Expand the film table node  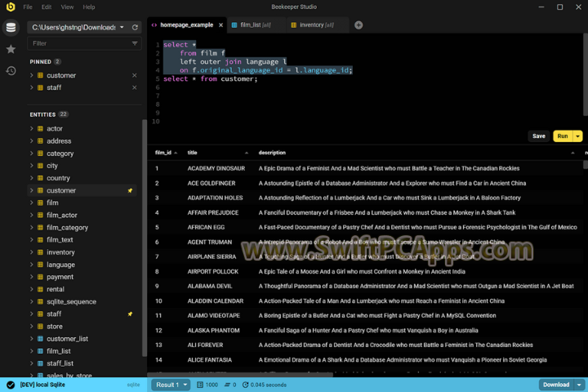click(x=32, y=203)
